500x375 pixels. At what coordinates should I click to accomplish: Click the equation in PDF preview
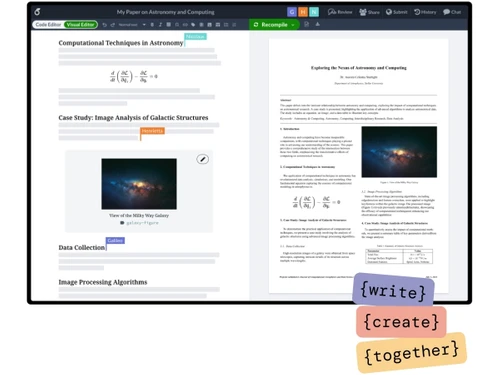[316, 202]
